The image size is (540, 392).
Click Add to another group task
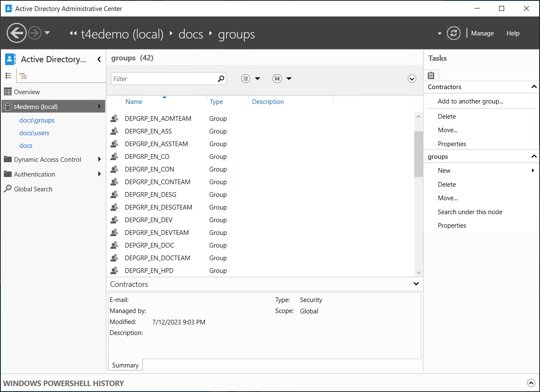pyautogui.click(x=470, y=101)
